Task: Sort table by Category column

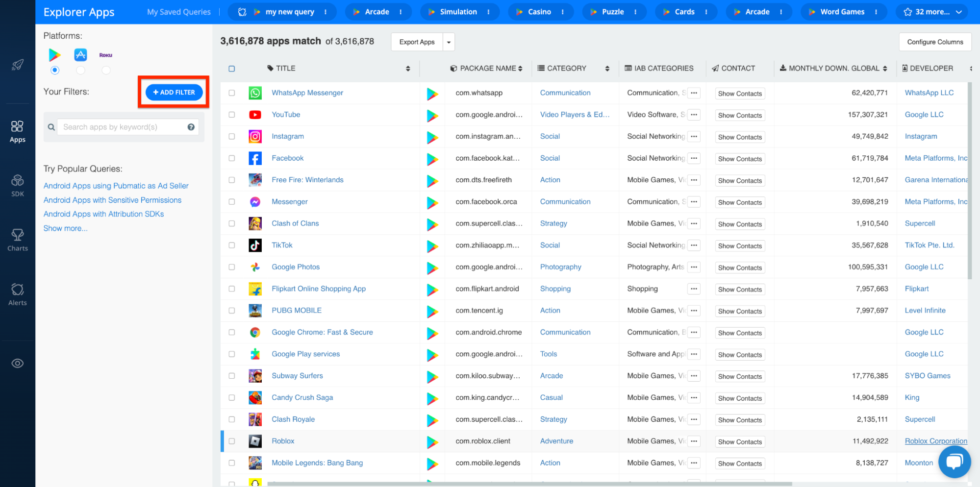Action: 607,69
